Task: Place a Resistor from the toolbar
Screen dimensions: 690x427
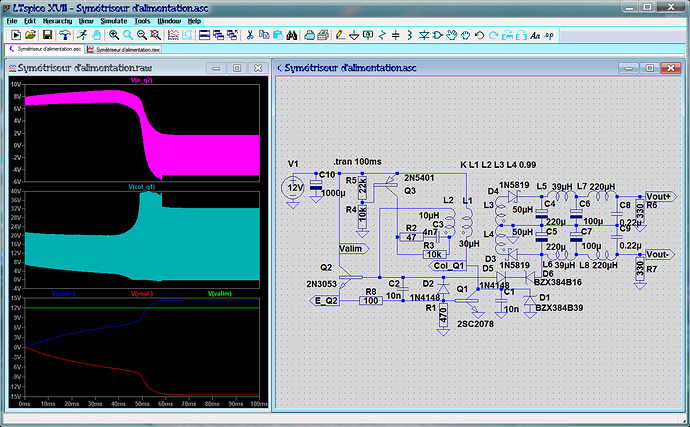Action: [x=382, y=35]
